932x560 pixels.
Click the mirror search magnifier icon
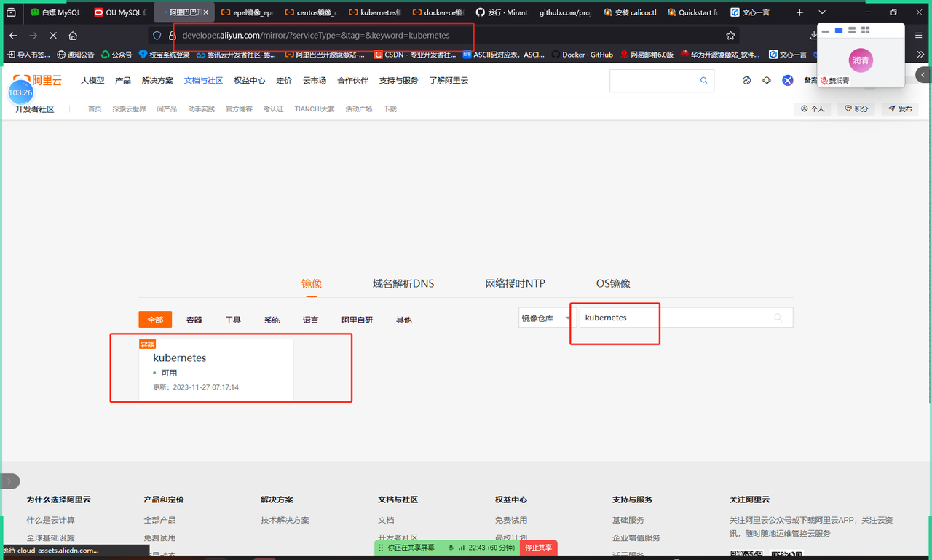[778, 318]
